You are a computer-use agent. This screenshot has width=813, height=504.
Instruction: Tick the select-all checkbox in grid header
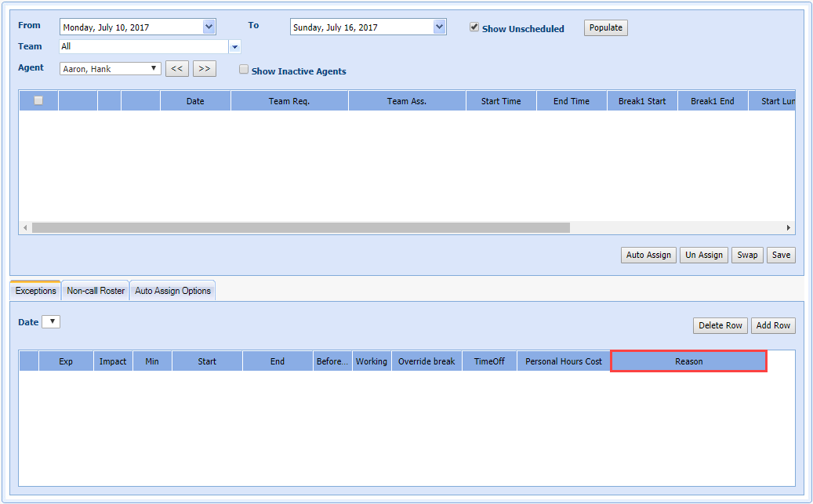point(38,100)
